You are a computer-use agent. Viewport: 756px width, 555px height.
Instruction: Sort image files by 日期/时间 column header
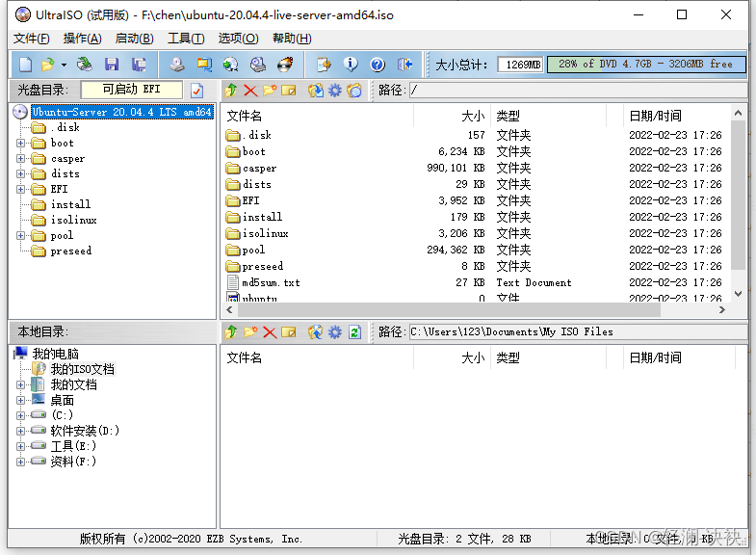(677, 116)
